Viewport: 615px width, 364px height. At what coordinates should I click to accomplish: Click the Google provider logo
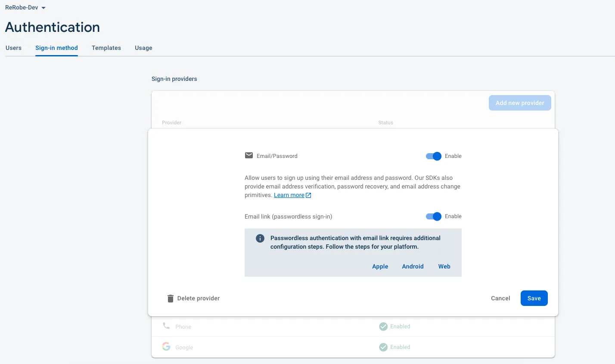coord(166,346)
